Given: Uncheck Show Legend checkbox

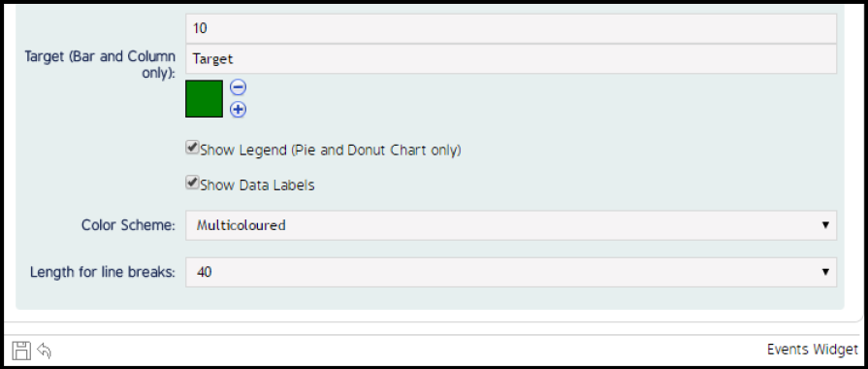Looking at the screenshot, I should 192,148.
